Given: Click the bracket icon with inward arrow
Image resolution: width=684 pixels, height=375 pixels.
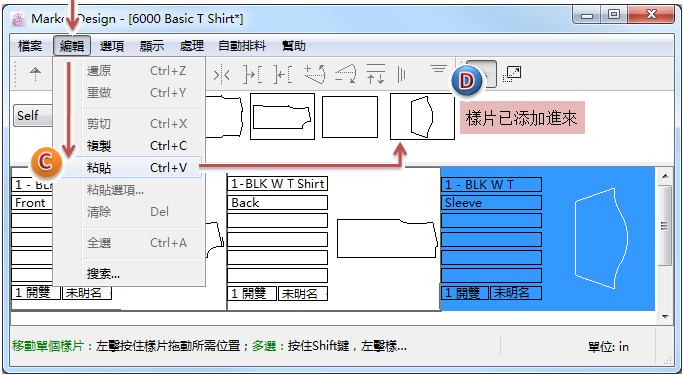Looking at the screenshot, I should coord(283,75).
